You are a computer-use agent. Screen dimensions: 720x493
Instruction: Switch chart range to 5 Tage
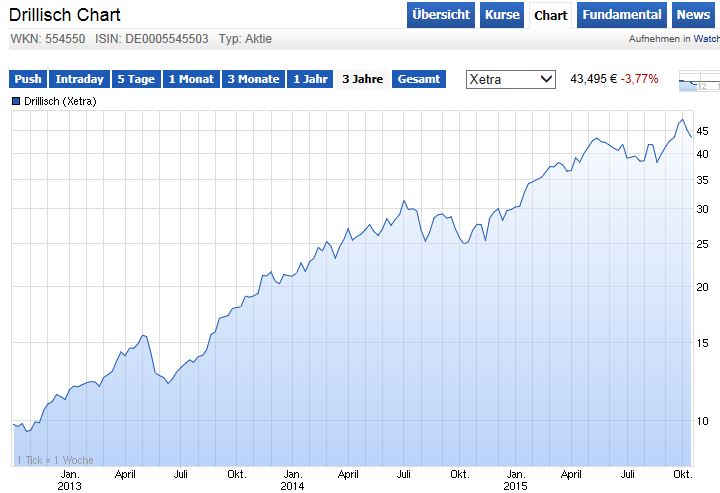[136, 79]
